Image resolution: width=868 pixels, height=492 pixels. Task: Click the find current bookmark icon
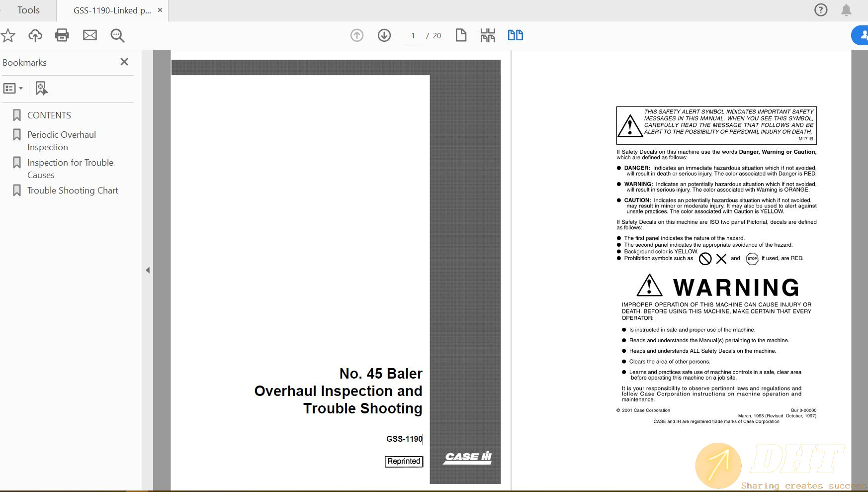(41, 89)
